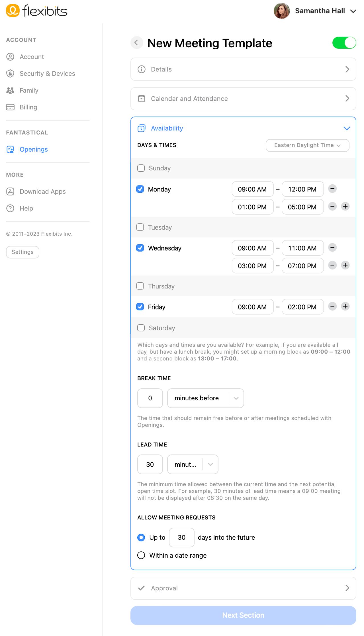Enable the Tuesday checkbox
The height and width of the screenshot is (636, 364).
[x=140, y=227]
